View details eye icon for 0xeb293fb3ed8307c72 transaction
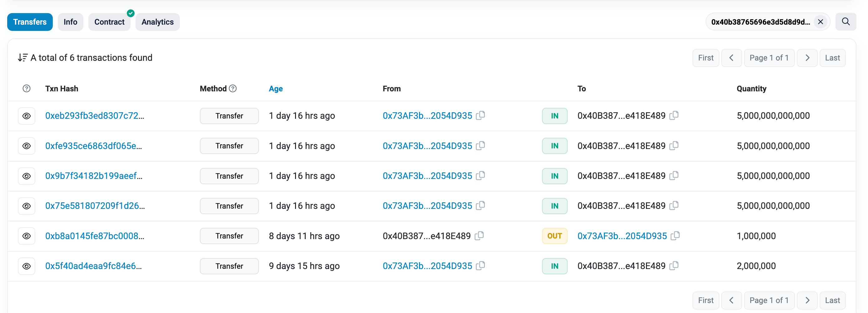Screen dimensions: 868x313 (27, 116)
